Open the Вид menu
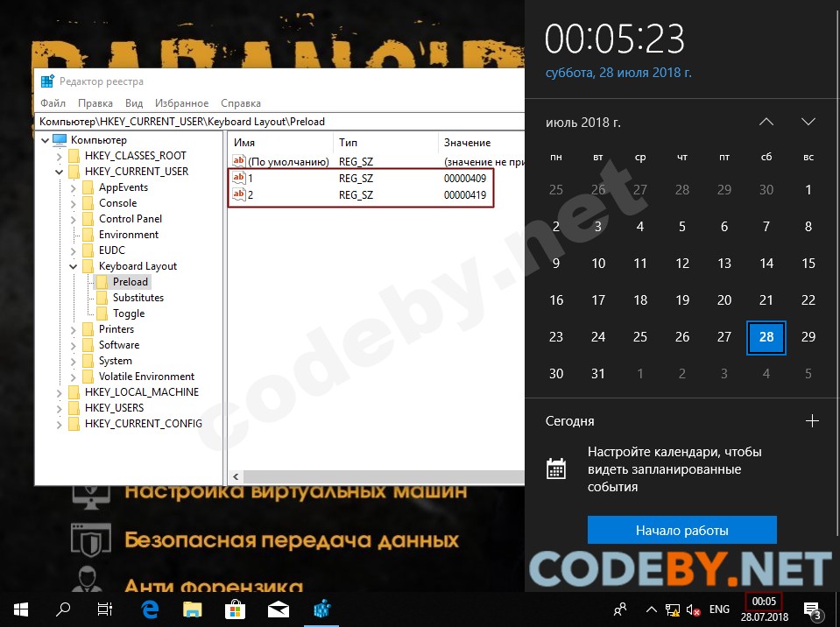Screen dimensions: 840x627 click(x=134, y=102)
